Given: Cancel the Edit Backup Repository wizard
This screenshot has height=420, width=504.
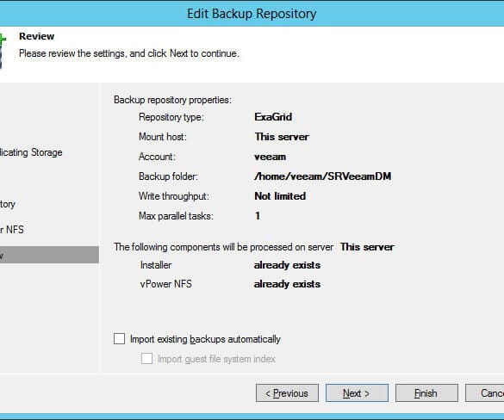Looking at the screenshot, I should pos(485,393).
